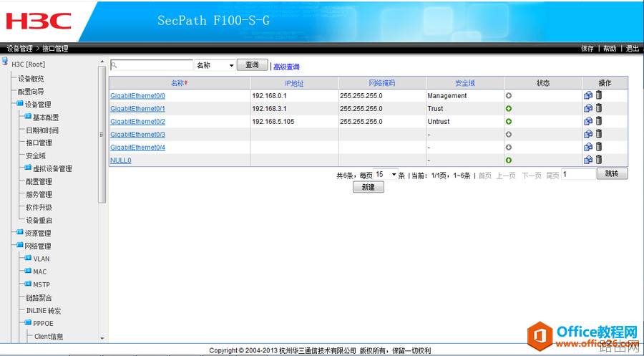644x356 pixels.
Task: Open the 高级查询 link
Action: pyautogui.click(x=286, y=67)
